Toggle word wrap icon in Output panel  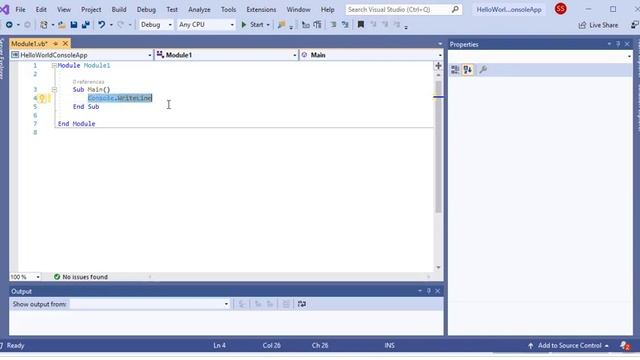(x=302, y=304)
